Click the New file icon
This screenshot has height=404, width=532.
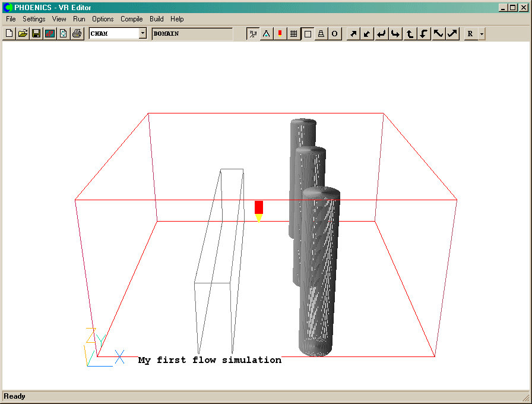(x=9, y=34)
